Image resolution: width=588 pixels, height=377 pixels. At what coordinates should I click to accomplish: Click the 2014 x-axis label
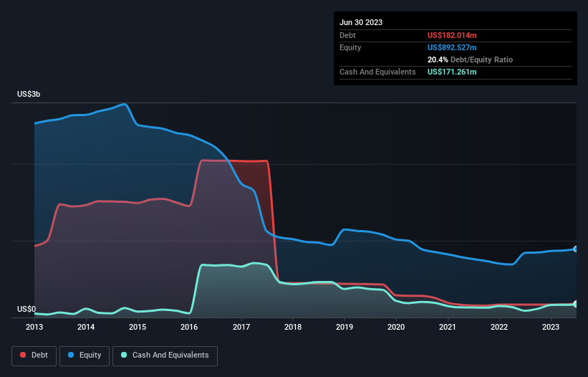point(86,327)
